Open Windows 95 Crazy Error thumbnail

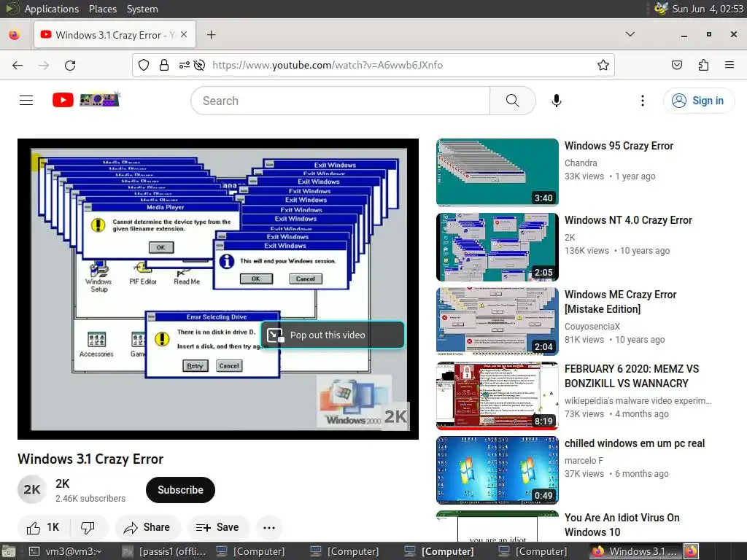(497, 172)
